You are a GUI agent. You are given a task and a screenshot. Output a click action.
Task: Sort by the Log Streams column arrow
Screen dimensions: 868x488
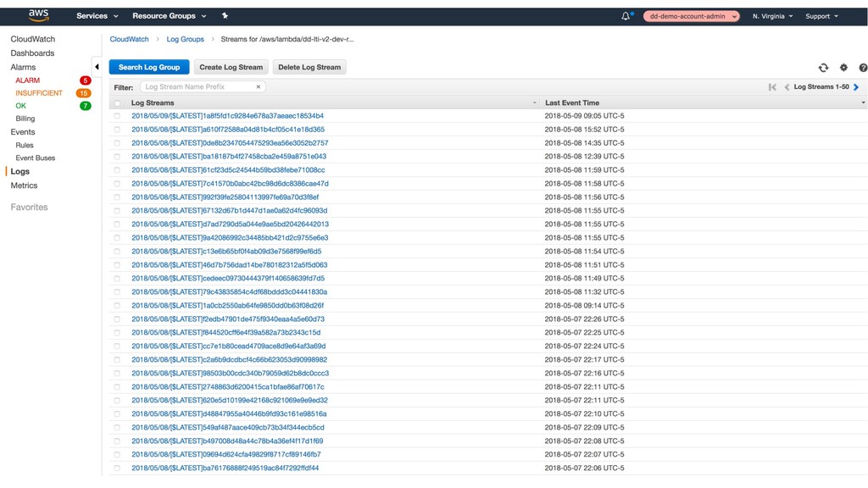click(534, 103)
